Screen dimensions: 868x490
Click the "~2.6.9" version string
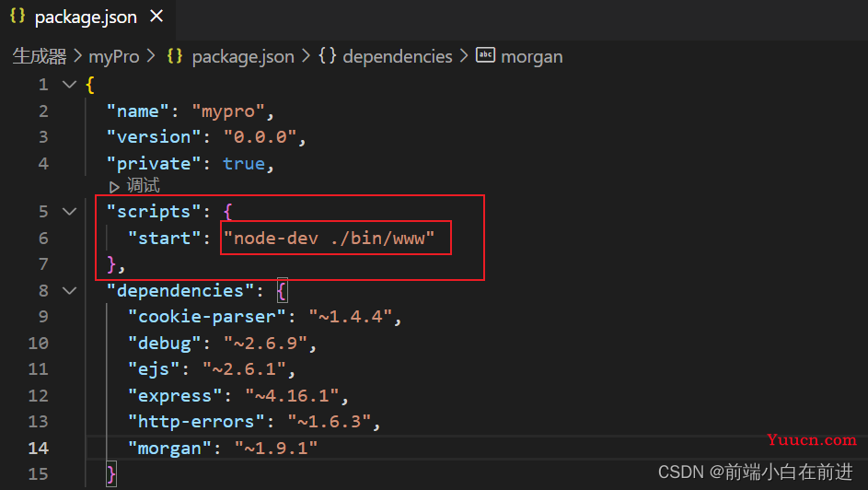pyautogui.click(x=266, y=344)
